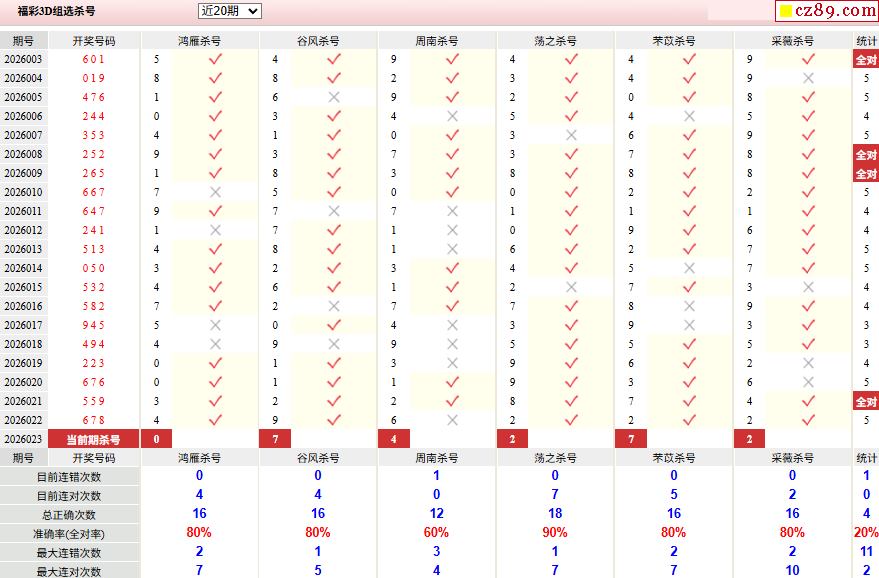Click the cross mark in 周南杀号 row 2026006

click(x=452, y=116)
